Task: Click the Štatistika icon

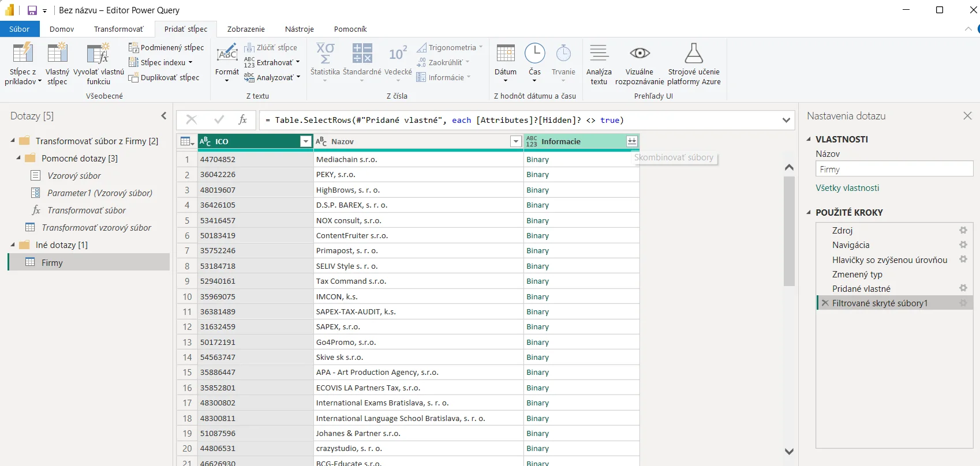Action: (x=325, y=53)
